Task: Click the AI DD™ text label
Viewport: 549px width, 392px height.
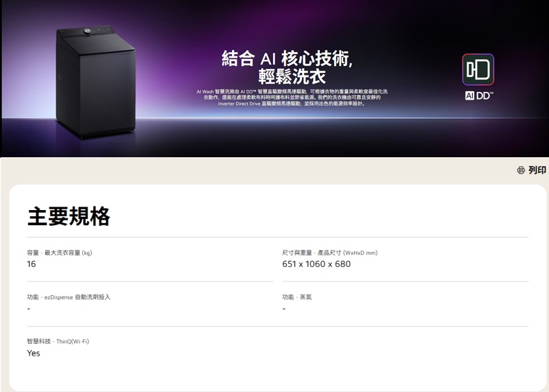Action: point(479,95)
